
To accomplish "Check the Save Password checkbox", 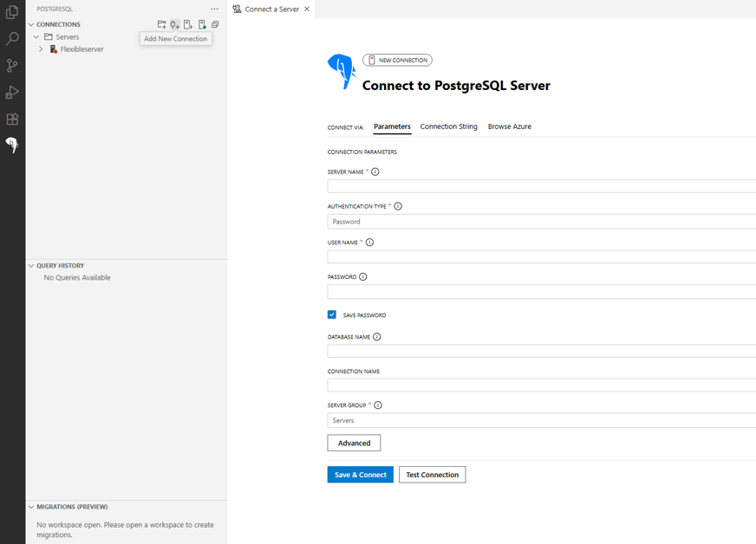I will pos(334,314).
